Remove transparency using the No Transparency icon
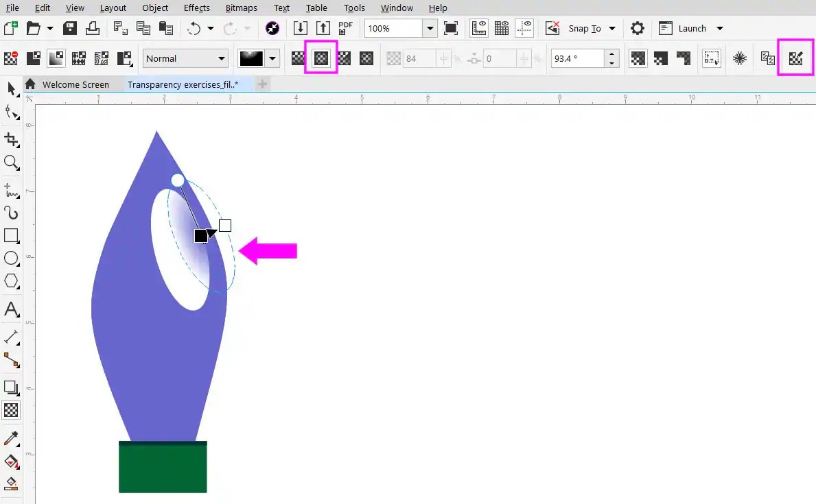 [x=296, y=58]
